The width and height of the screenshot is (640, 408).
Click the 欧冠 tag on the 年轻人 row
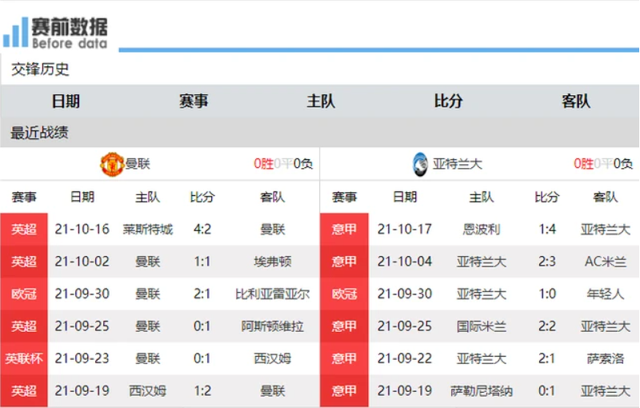344,294
